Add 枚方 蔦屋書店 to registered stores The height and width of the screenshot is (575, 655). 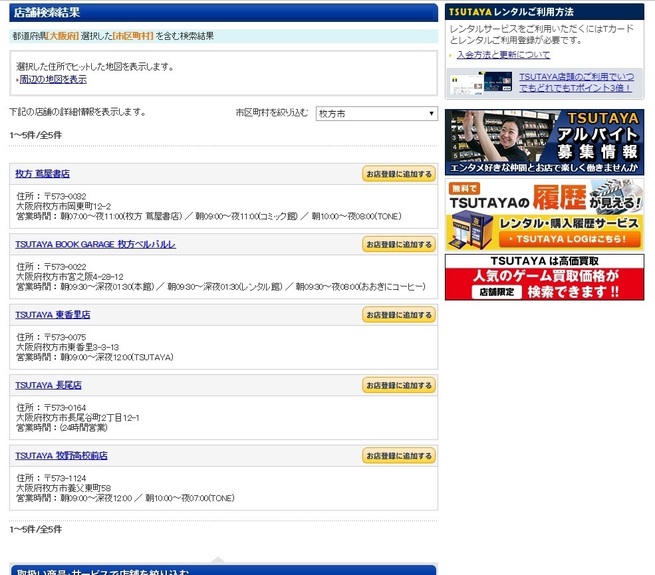(399, 174)
